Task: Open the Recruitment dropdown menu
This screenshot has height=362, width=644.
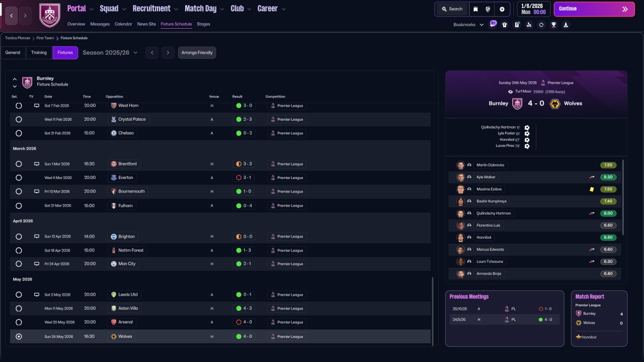Action: tap(155, 9)
